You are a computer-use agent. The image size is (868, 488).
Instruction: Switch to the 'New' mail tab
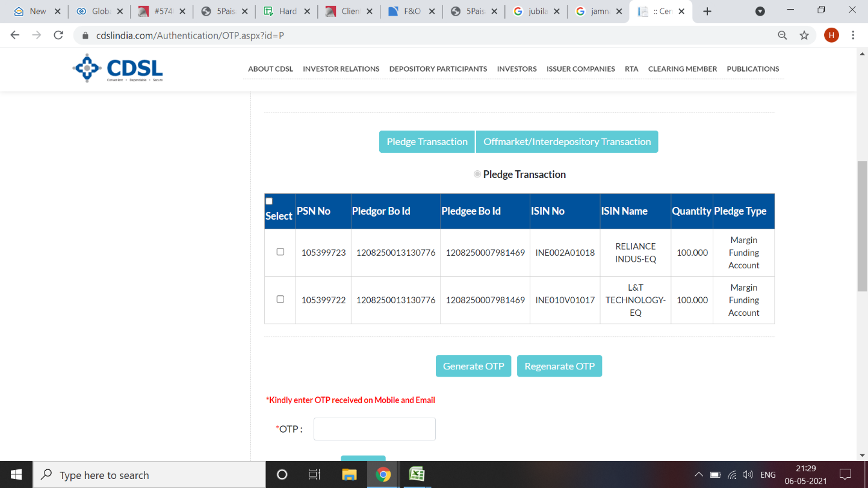tap(37, 11)
